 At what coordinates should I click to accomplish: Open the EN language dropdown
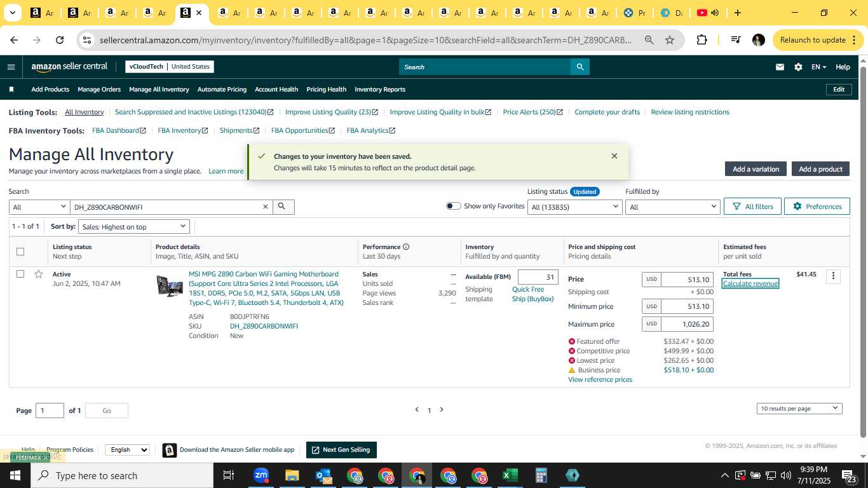(x=818, y=67)
